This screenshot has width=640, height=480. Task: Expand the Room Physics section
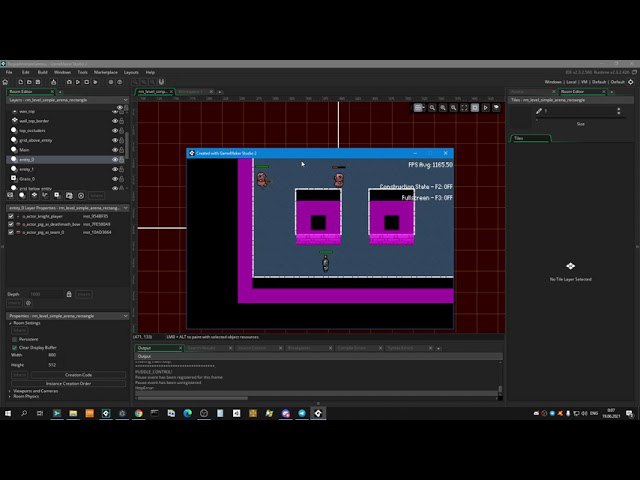point(10,396)
